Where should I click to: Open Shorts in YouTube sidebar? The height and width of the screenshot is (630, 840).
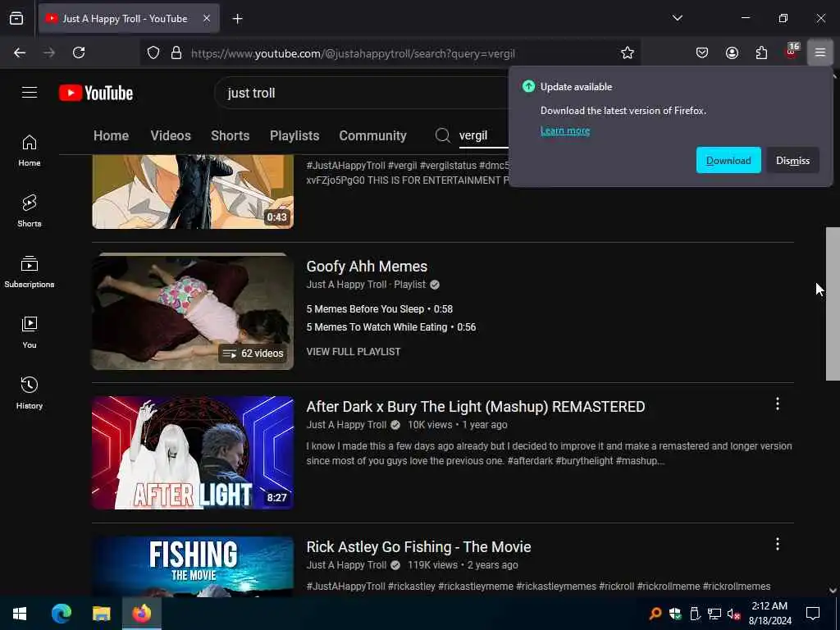pos(30,211)
